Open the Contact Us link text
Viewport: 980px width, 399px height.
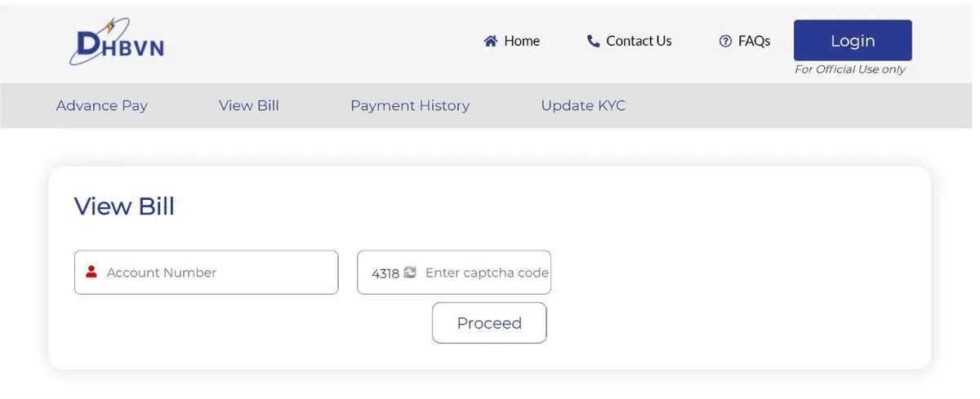coord(639,41)
